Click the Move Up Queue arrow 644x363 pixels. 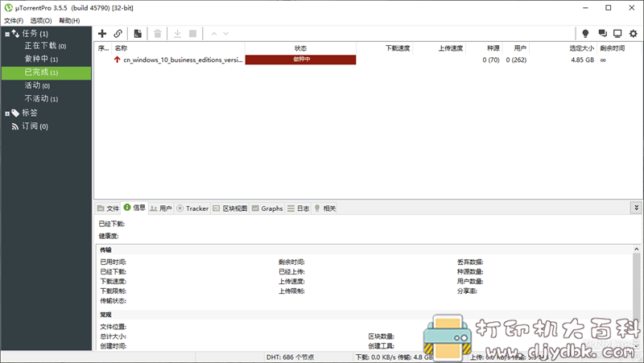pos(214,34)
